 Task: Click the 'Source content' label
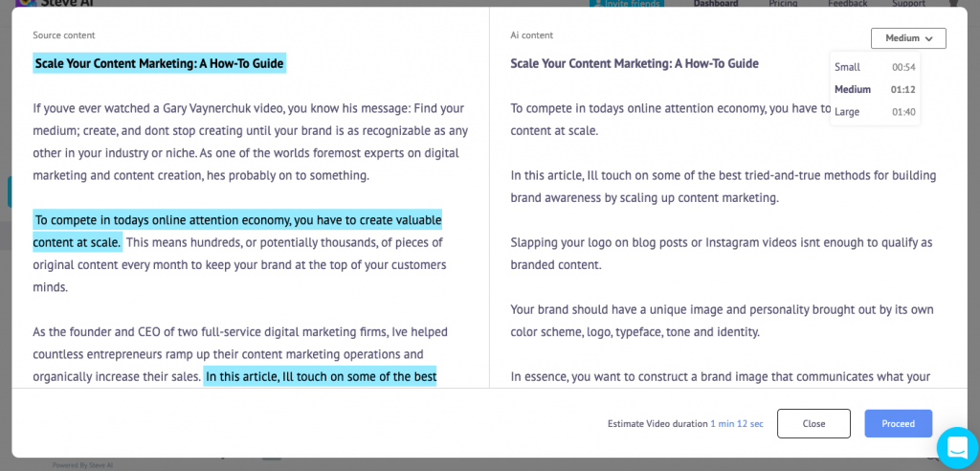64,35
